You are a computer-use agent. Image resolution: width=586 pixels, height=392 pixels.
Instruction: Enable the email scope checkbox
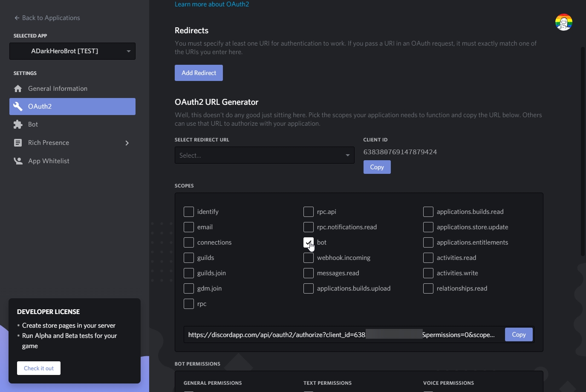pos(189,227)
